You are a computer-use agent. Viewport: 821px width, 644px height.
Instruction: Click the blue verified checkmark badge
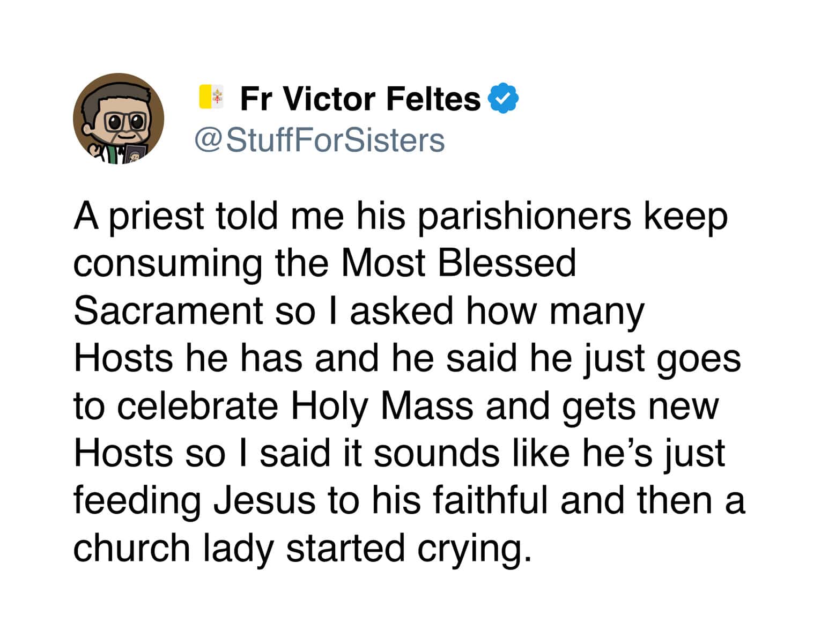tap(502, 98)
